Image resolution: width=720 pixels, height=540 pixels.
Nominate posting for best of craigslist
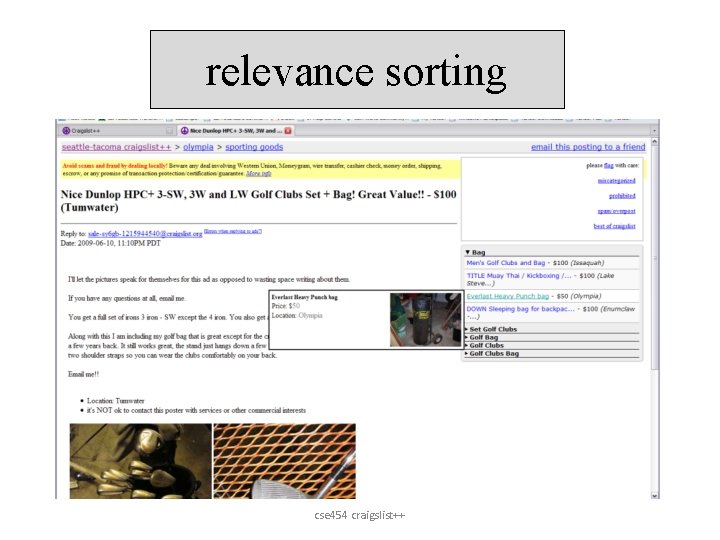[614, 226]
